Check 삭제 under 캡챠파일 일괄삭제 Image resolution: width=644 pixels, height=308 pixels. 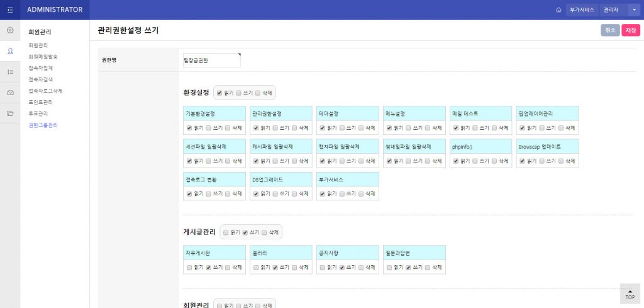pyautogui.click(x=360, y=161)
